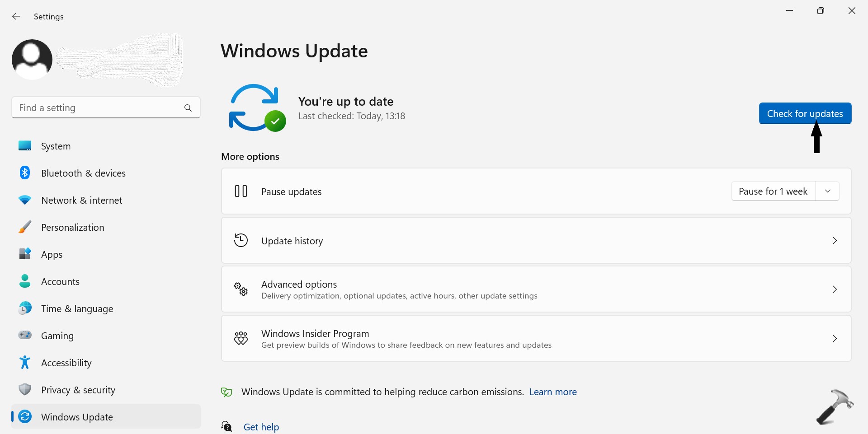This screenshot has width=868, height=434.
Task: Click the Learn more link
Action: tap(553, 392)
